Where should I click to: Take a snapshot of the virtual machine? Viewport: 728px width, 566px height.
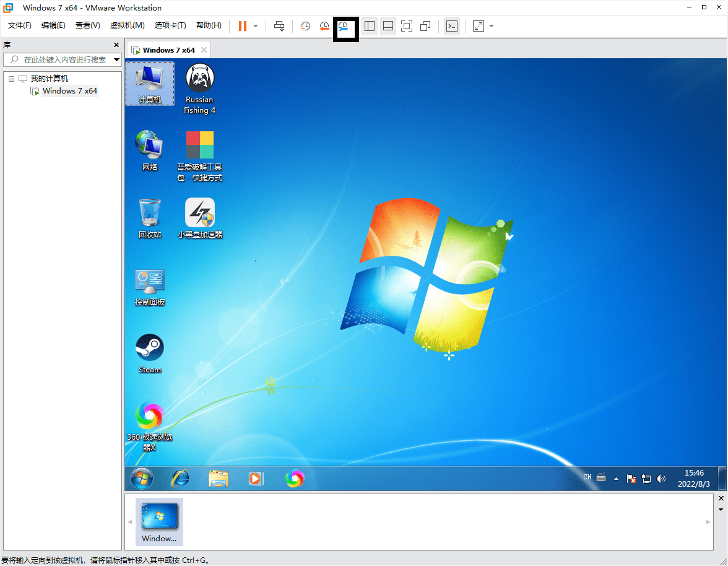point(306,26)
